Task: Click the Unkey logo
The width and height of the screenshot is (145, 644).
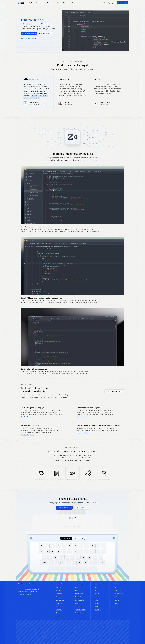Action: click(x=97, y=79)
